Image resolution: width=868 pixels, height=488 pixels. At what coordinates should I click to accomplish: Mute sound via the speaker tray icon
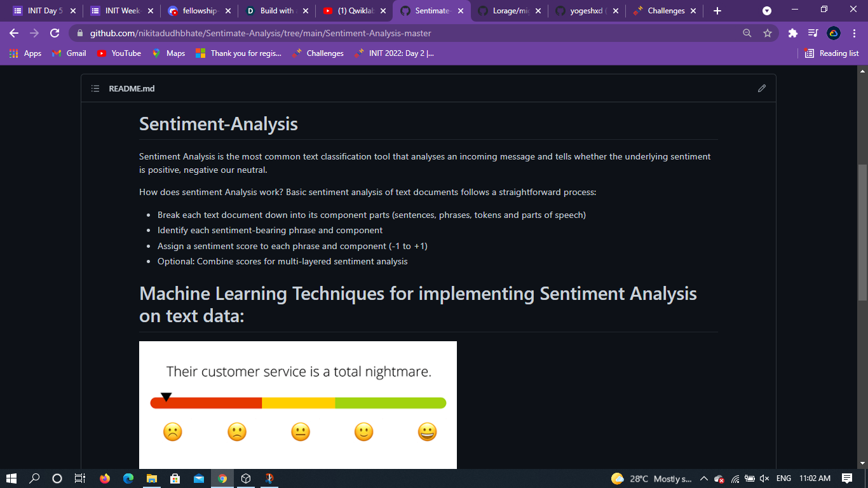coord(765,478)
